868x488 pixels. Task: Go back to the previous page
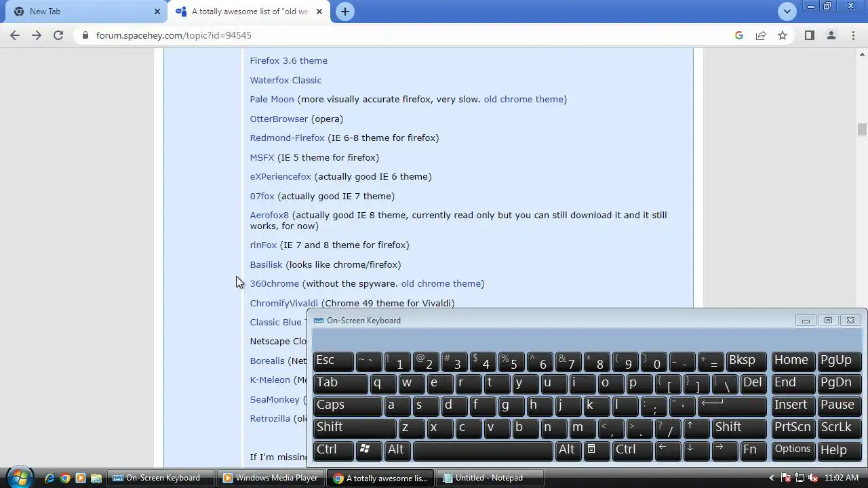[15, 35]
